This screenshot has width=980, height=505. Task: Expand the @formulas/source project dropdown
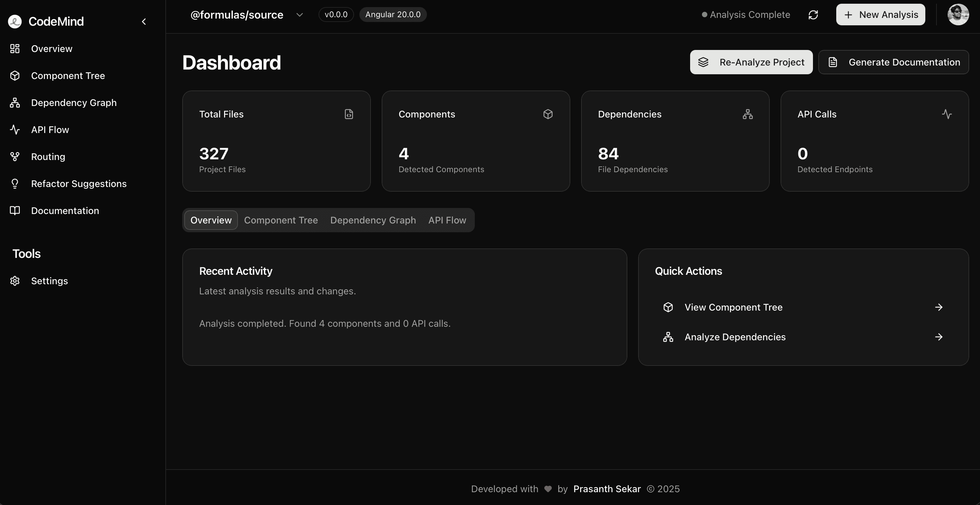(x=299, y=15)
